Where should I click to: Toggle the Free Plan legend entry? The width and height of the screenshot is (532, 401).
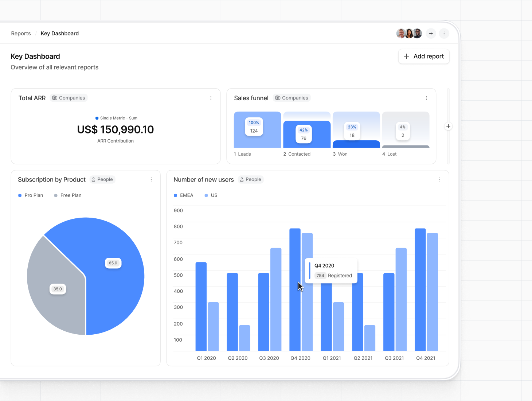tap(68, 195)
